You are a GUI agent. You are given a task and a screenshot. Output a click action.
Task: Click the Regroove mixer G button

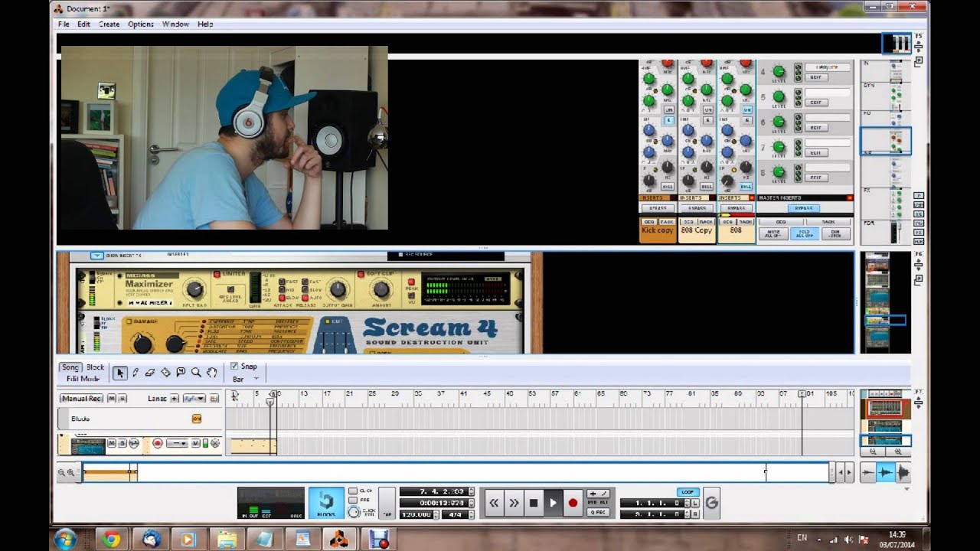point(711,503)
